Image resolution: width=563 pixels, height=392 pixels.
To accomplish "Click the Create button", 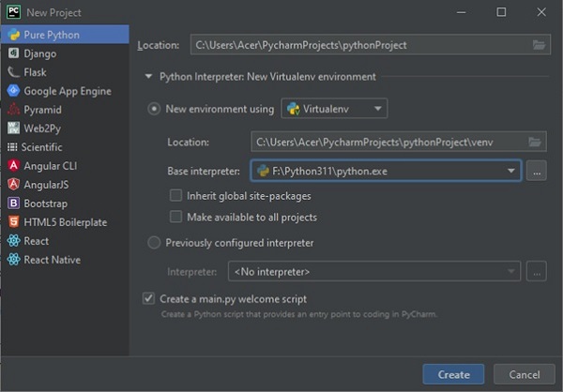I will [x=453, y=374].
